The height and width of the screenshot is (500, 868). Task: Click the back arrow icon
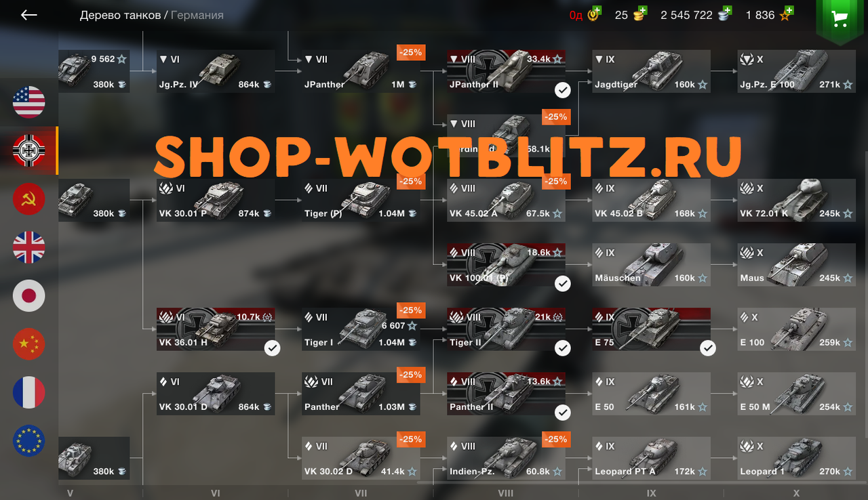tap(28, 15)
